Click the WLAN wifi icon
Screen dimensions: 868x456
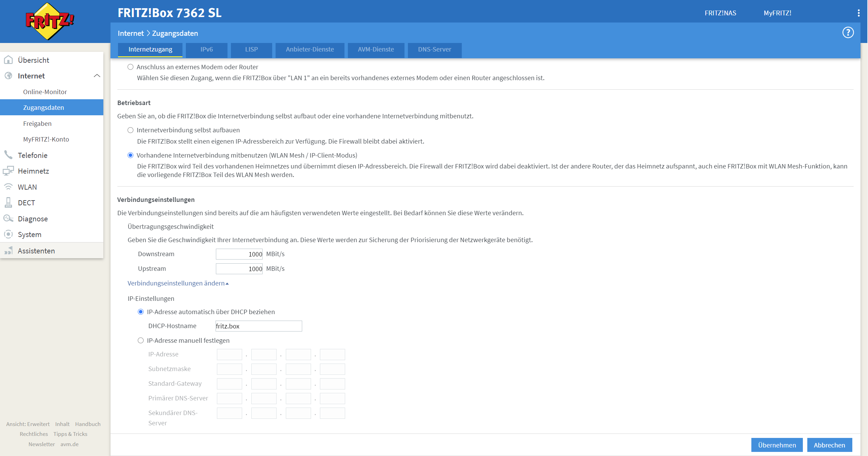(9, 187)
